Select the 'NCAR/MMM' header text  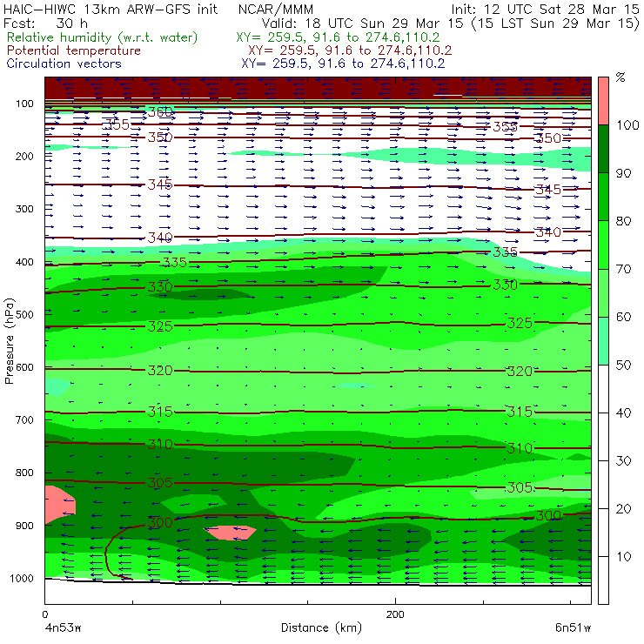point(276,9)
